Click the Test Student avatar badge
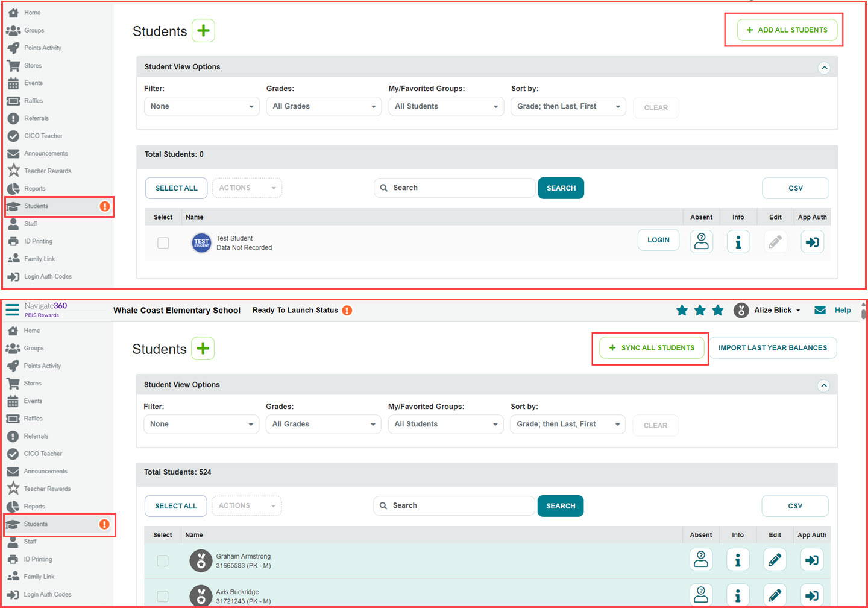 pyautogui.click(x=201, y=242)
